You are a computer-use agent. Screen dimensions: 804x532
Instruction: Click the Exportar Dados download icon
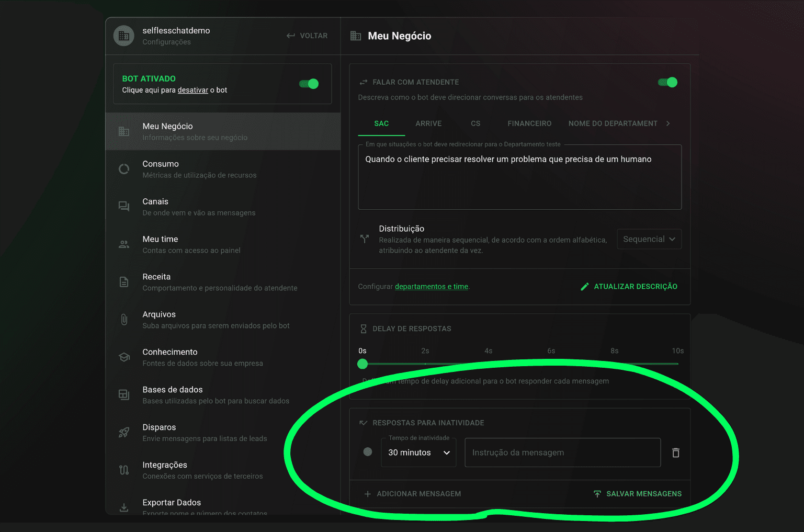tap(124, 507)
